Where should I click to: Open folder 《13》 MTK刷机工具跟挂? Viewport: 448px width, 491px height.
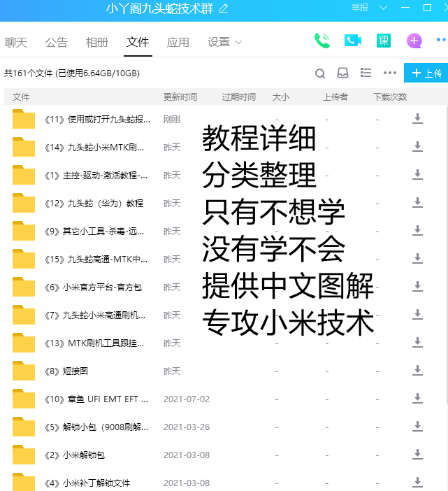pos(94,343)
